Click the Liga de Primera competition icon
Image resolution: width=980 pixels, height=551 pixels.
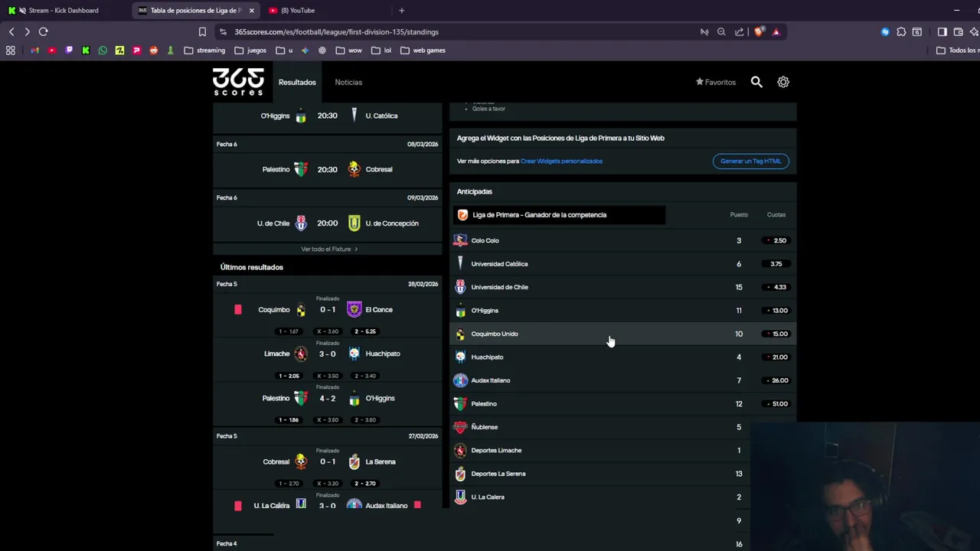click(462, 215)
